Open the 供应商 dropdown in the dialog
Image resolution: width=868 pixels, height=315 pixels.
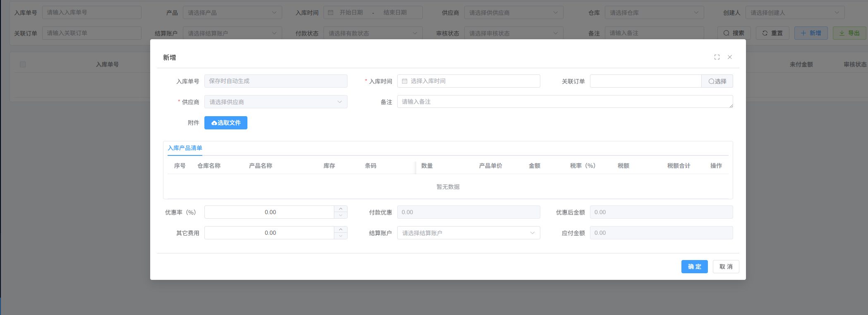tap(276, 102)
